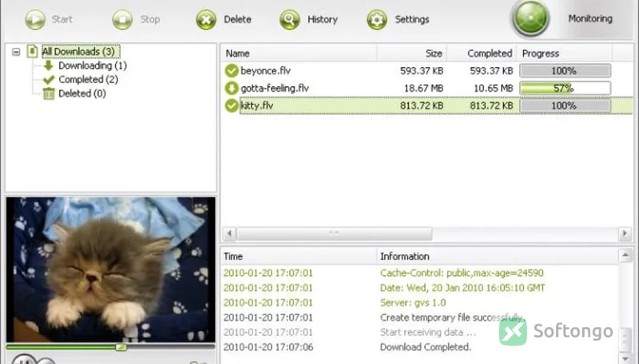The height and width of the screenshot is (364, 639).
Task: Select All Downloads (3) in the tree
Action: pyautogui.click(x=81, y=51)
